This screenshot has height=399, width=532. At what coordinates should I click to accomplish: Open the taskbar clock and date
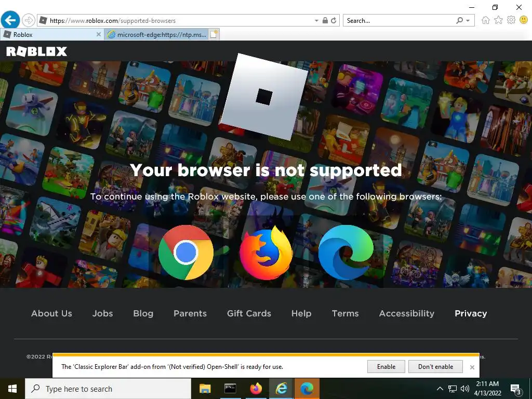(487, 389)
